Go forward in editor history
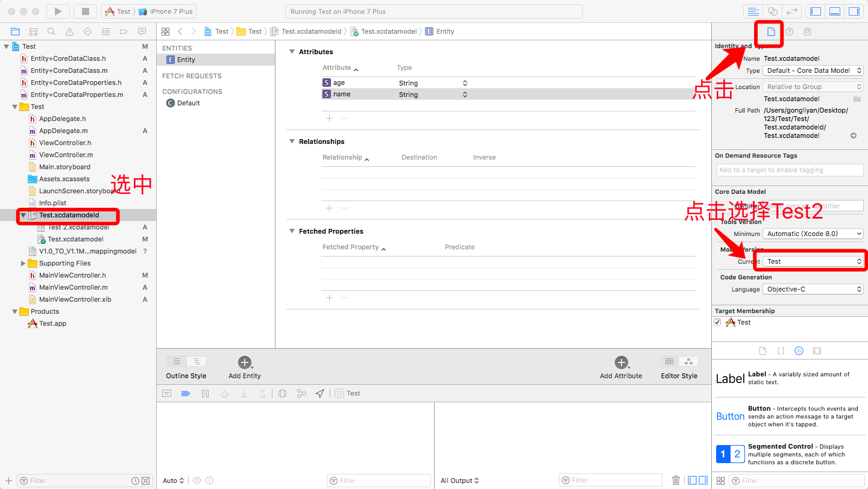Screen dimensions: 868x489 (193, 31)
